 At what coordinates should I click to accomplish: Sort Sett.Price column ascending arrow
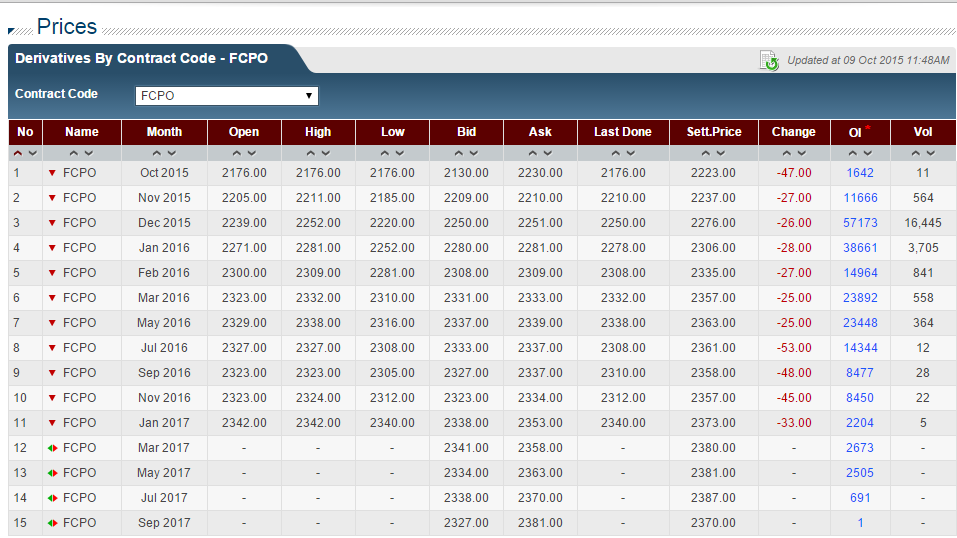706,153
